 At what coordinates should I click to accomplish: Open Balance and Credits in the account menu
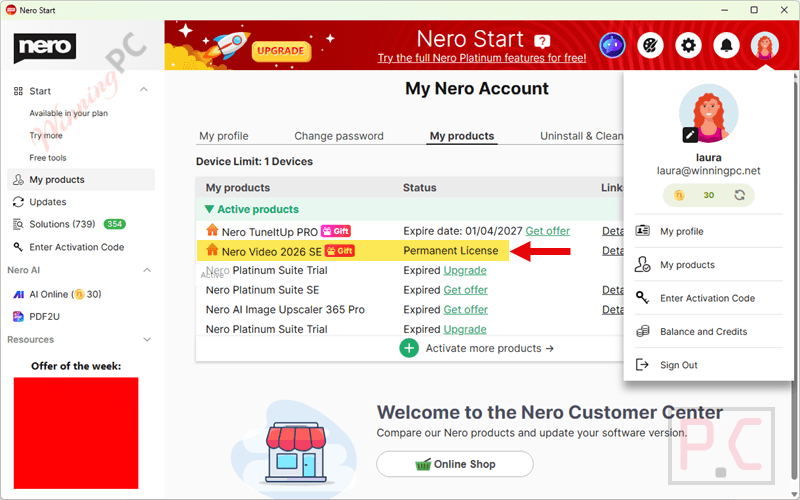[x=704, y=332]
